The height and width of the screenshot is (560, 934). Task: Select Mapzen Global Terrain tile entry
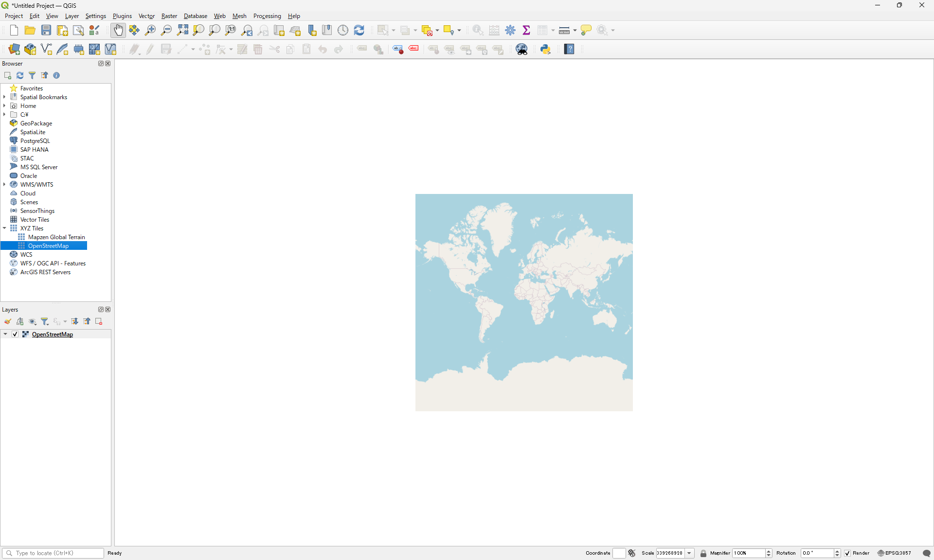56,237
